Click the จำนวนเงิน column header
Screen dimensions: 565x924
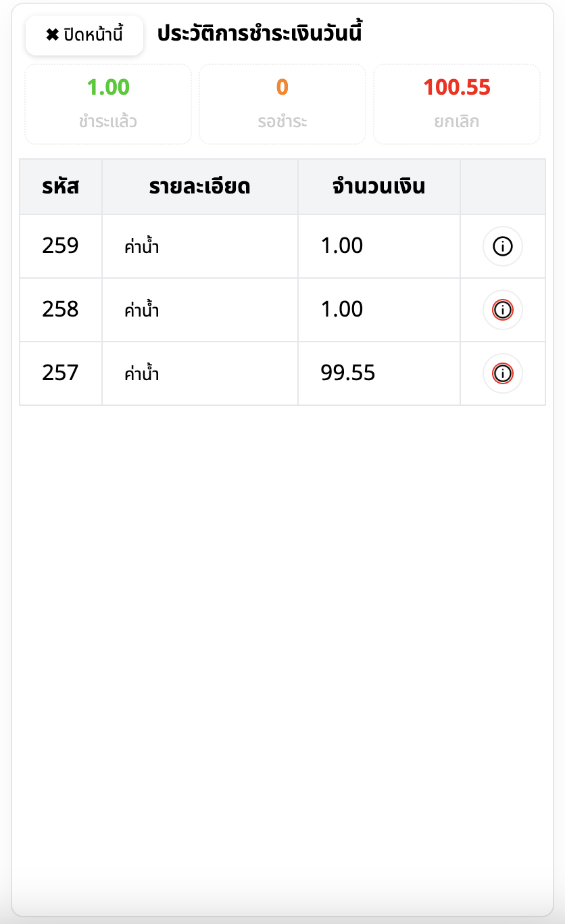point(379,187)
